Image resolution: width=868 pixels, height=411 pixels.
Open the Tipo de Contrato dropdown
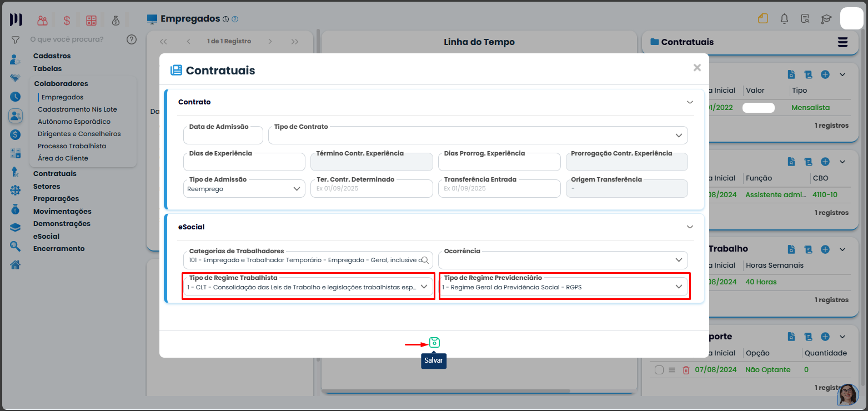478,135
